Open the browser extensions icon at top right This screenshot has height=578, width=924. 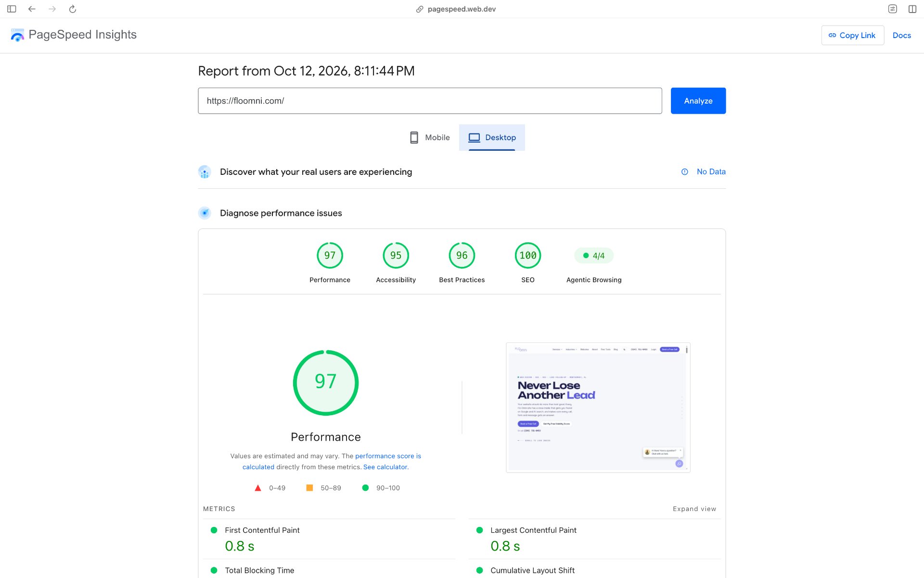coord(892,9)
